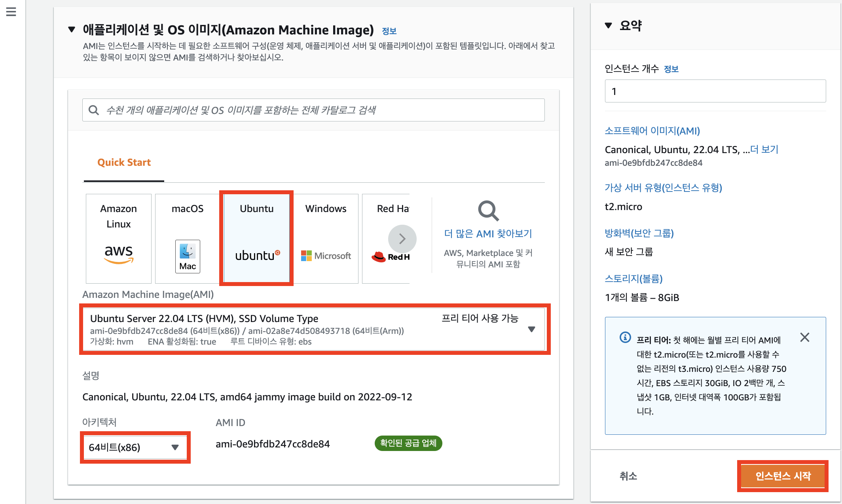Click the 인스턴스 시작 launch button
842x504 pixels.
pyautogui.click(x=783, y=476)
